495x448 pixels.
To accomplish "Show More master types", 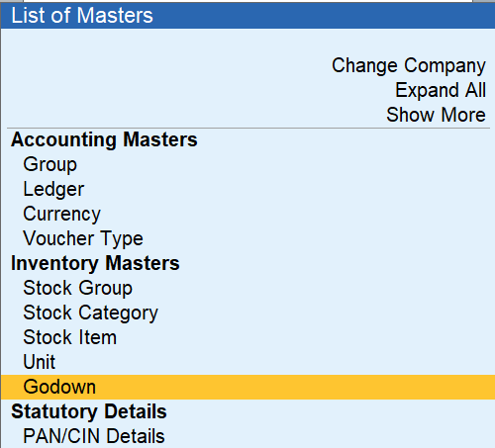I will tap(436, 115).
